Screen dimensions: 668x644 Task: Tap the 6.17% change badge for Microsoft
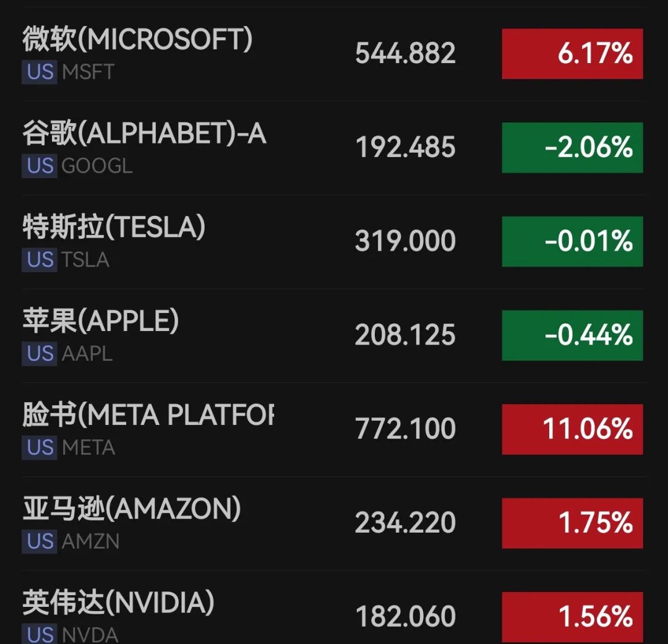click(572, 54)
